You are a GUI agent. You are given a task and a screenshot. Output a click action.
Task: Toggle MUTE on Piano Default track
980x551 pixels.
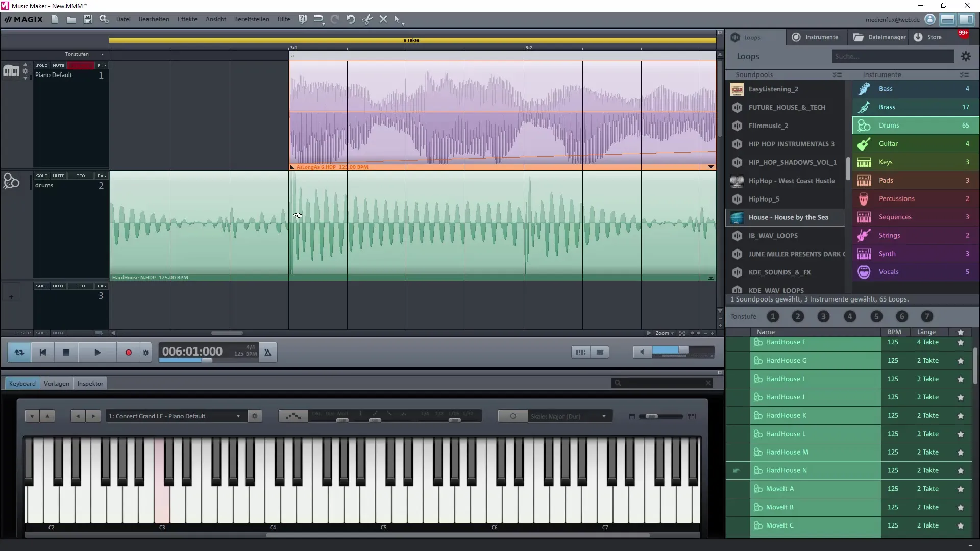coord(59,66)
